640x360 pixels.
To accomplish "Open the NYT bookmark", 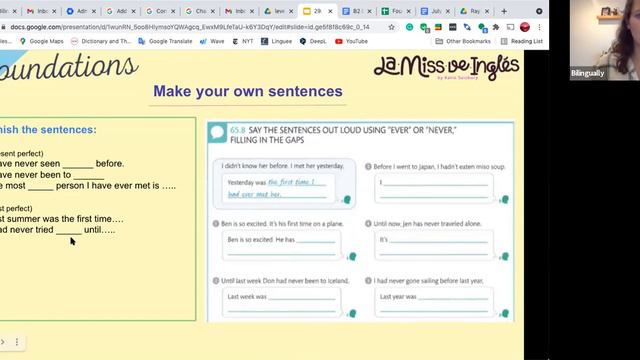I will pos(243,41).
